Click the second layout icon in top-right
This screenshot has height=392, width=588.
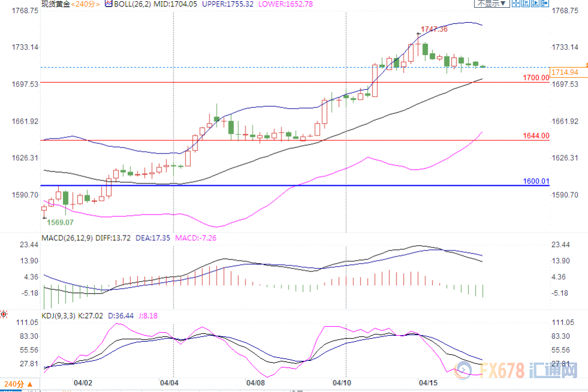[526, 3]
